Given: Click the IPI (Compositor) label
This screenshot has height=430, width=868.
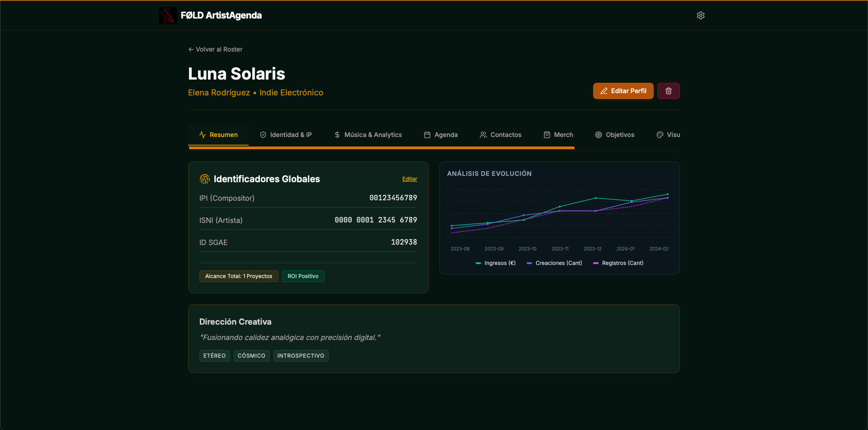Looking at the screenshot, I should (227, 198).
